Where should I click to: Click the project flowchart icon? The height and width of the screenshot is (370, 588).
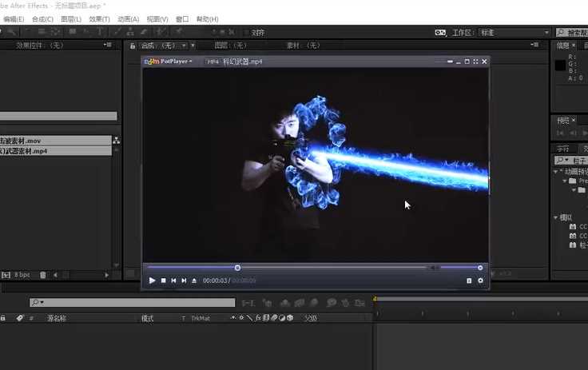(x=117, y=141)
